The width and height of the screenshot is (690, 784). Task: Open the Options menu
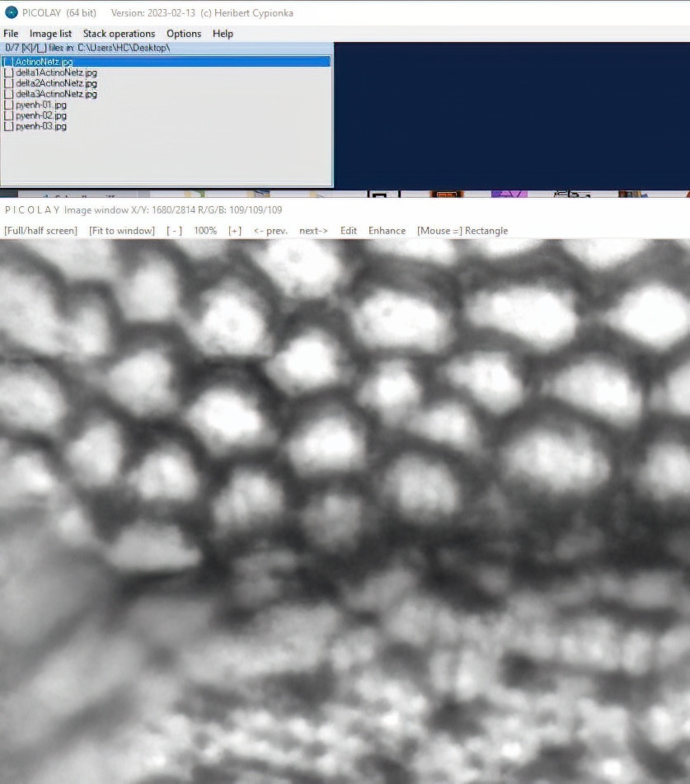184,34
